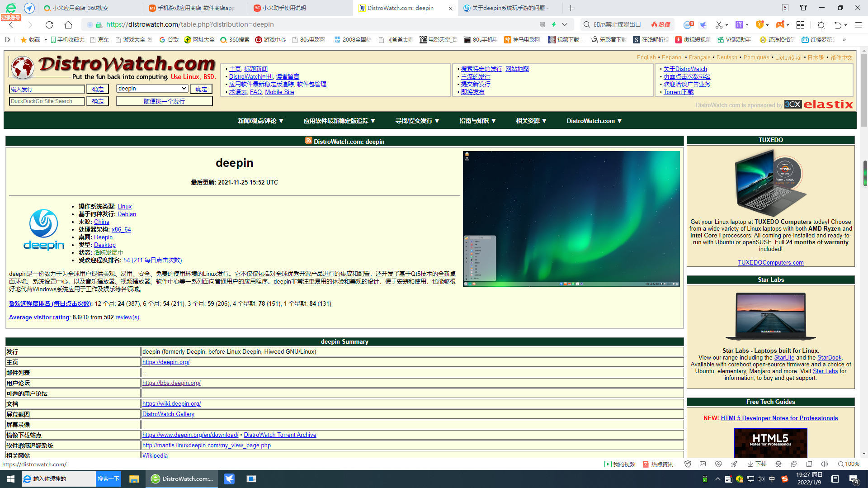The width and height of the screenshot is (868, 488).
Task: Open File Explorer from the taskbar
Action: [134, 479]
